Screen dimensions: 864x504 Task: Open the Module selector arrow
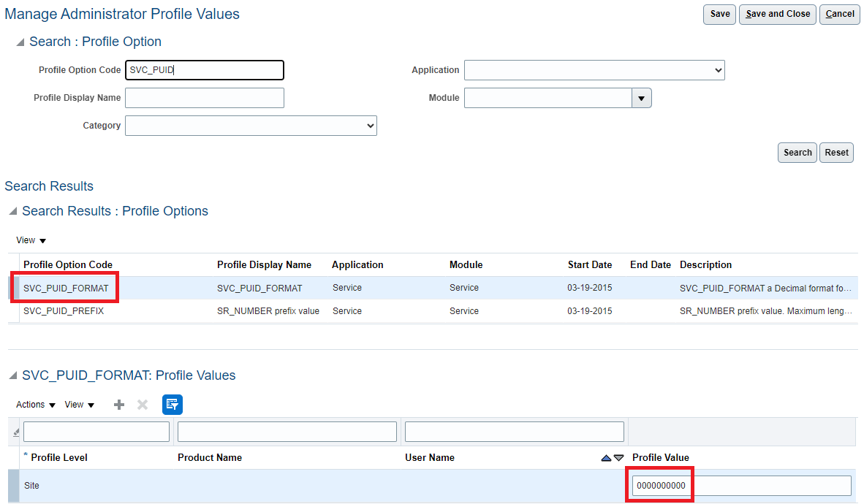641,98
